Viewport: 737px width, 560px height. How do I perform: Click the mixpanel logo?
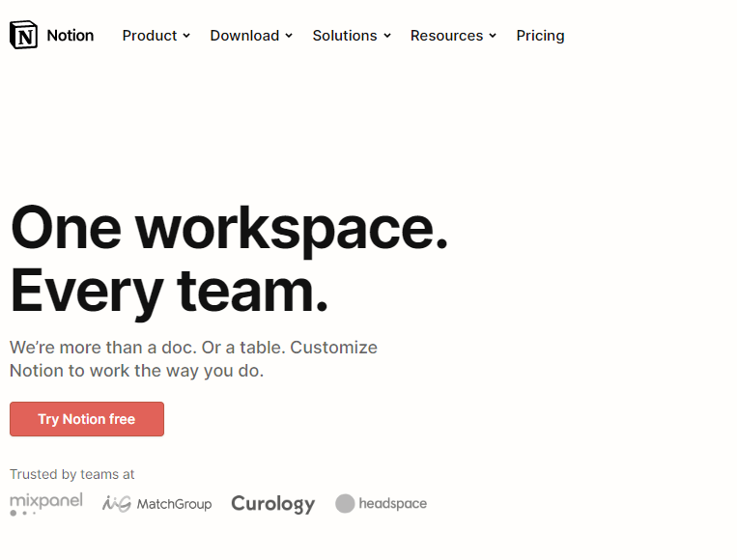coord(46,504)
